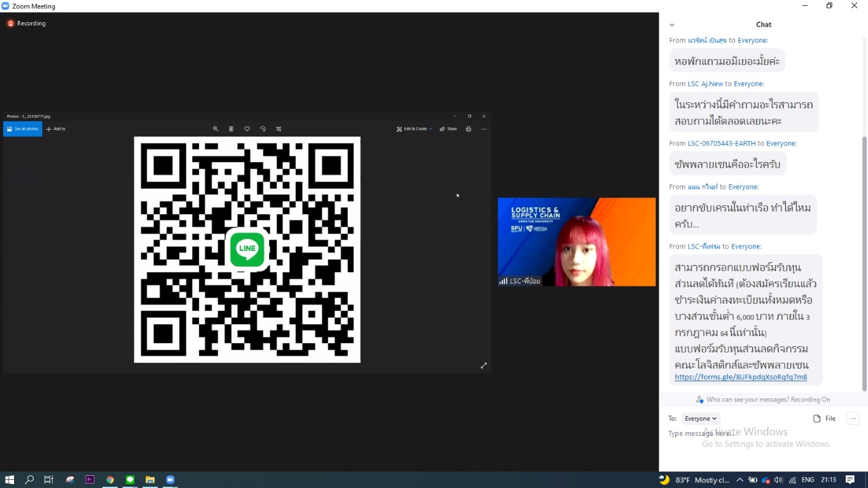The image size is (868, 488).
Task: Click the fullscreen expand arrows in Photos
Action: click(x=484, y=365)
